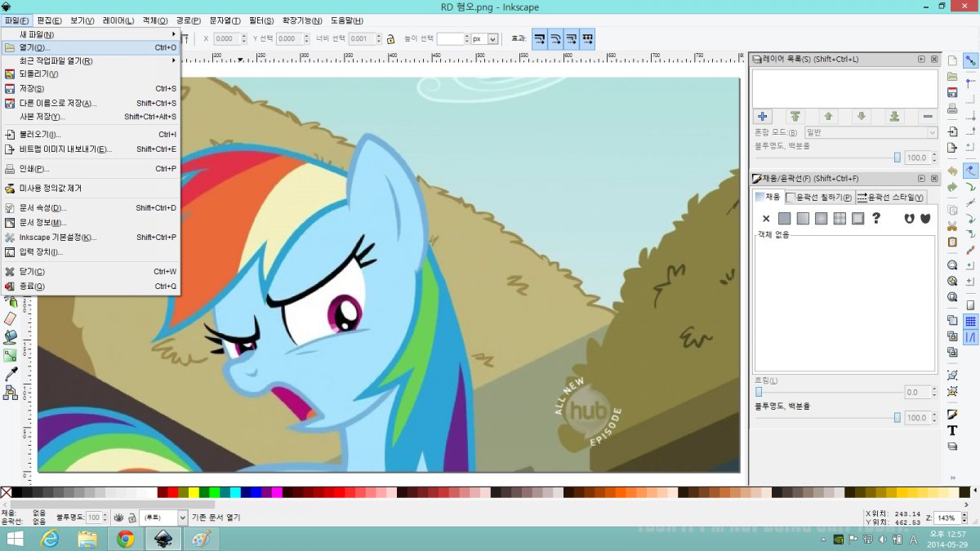The image size is (980, 551).
Task: Open the text tool dialog T icon
Action: pyautogui.click(x=952, y=430)
